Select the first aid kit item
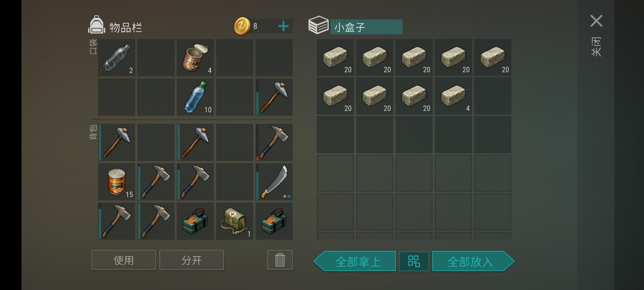This screenshot has height=290, width=644. pyautogui.click(x=235, y=221)
